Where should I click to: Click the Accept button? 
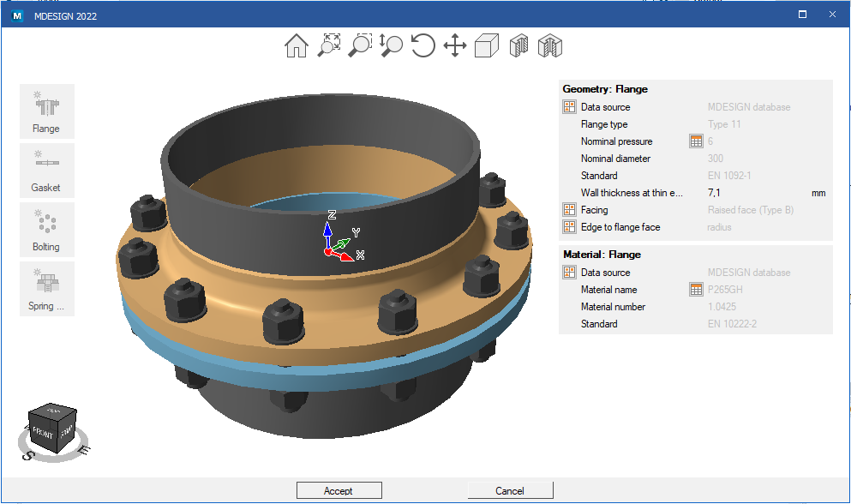[x=339, y=490]
